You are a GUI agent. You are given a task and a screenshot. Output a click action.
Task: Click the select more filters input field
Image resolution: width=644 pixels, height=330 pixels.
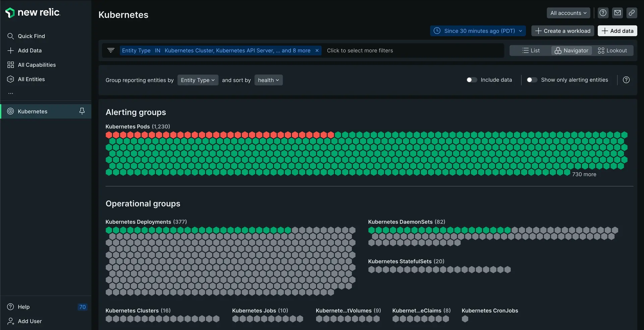413,51
